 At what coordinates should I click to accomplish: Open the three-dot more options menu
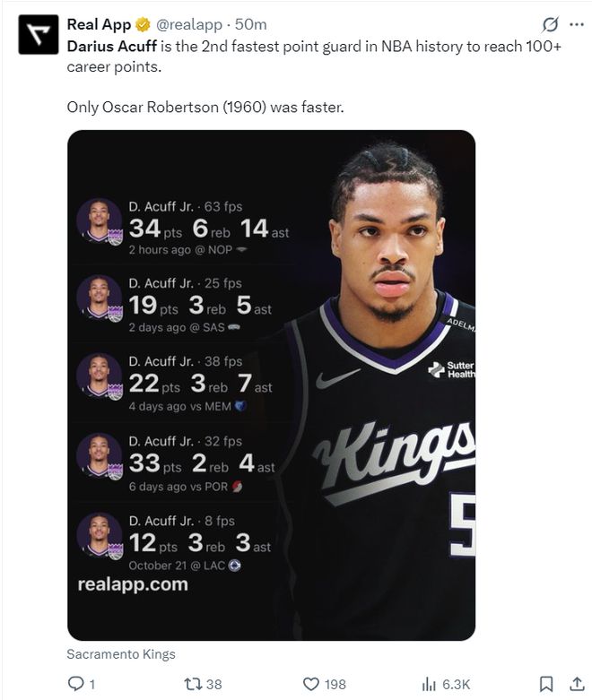tap(577, 24)
